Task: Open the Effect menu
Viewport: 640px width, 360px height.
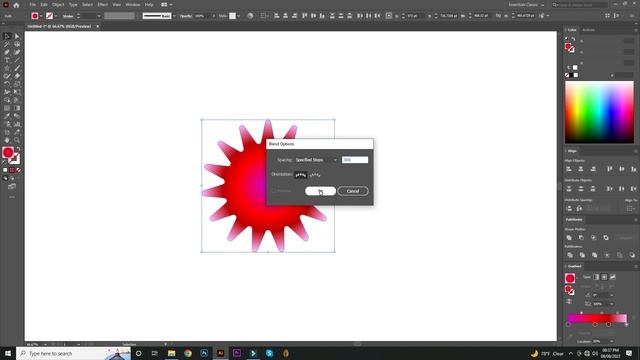Action: pyautogui.click(x=102, y=5)
